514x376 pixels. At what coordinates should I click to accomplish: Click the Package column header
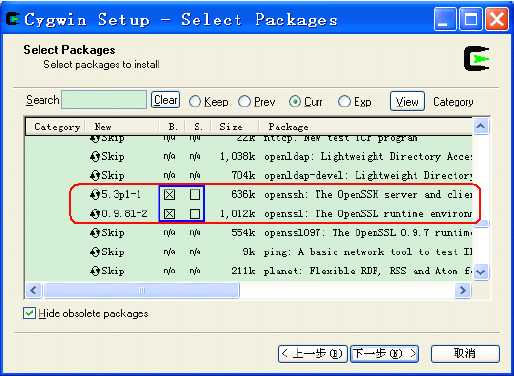tap(366, 127)
